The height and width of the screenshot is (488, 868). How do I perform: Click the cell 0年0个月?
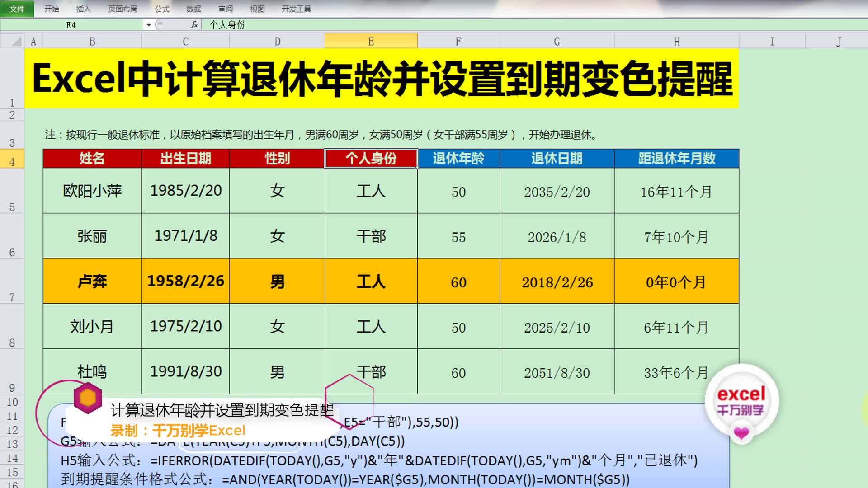tap(677, 281)
